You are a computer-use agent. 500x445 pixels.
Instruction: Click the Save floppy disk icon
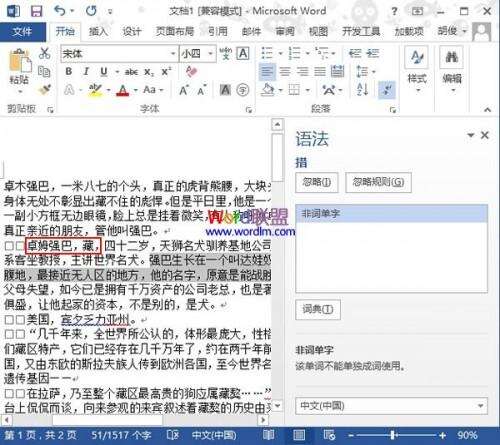(37, 11)
